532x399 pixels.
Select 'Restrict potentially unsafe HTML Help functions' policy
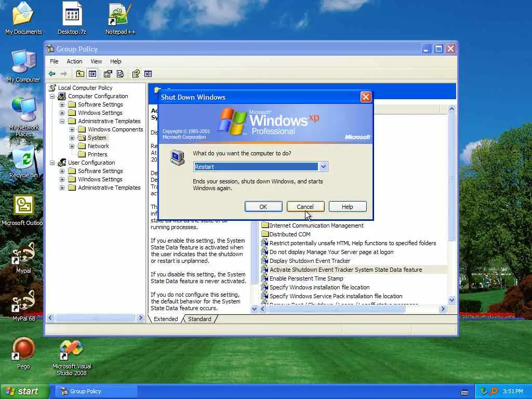tap(353, 243)
